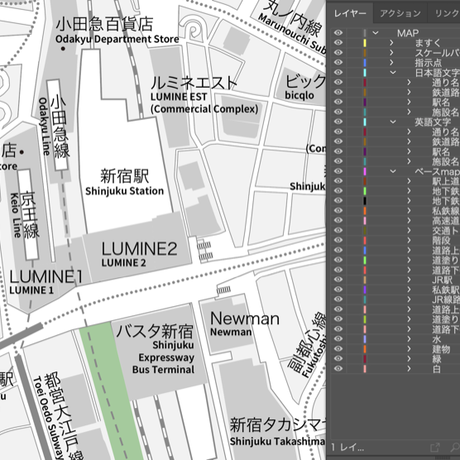Screen dimensions: 460x460
Task: Open the アクション tab
Action: (400, 13)
